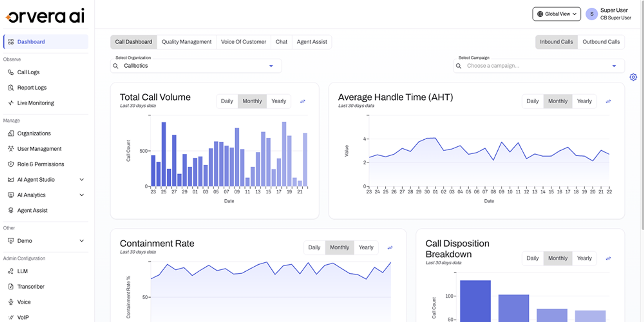
Task: Open the Agent Assist tab
Action: (x=312, y=42)
